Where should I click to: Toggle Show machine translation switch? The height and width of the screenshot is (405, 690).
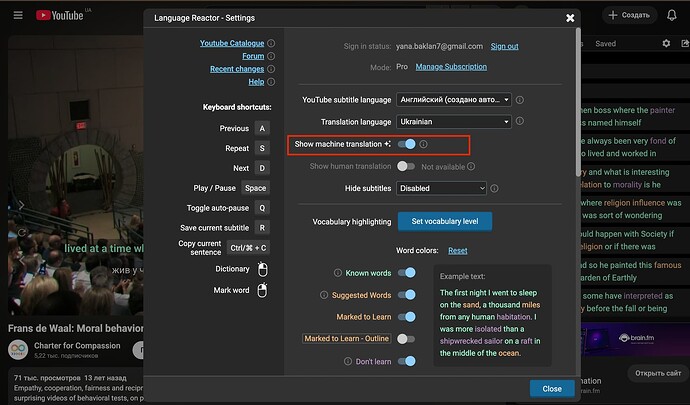pyautogui.click(x=406, y=144)
